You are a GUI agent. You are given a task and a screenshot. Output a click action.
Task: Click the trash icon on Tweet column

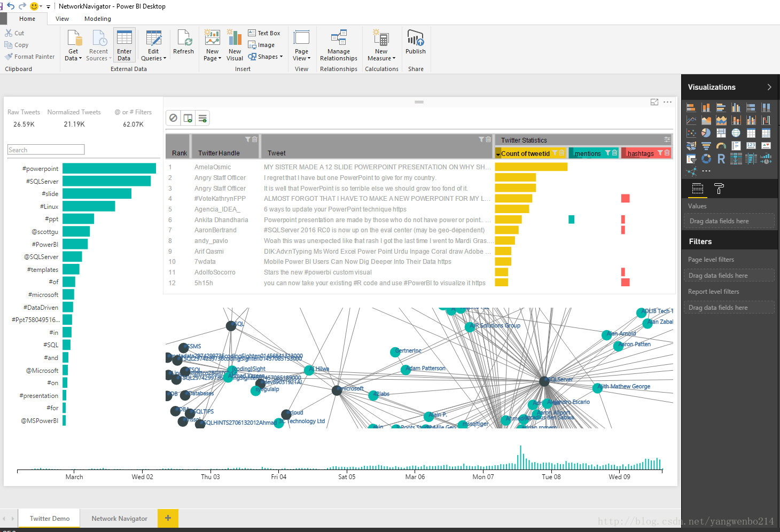point(488,139)
